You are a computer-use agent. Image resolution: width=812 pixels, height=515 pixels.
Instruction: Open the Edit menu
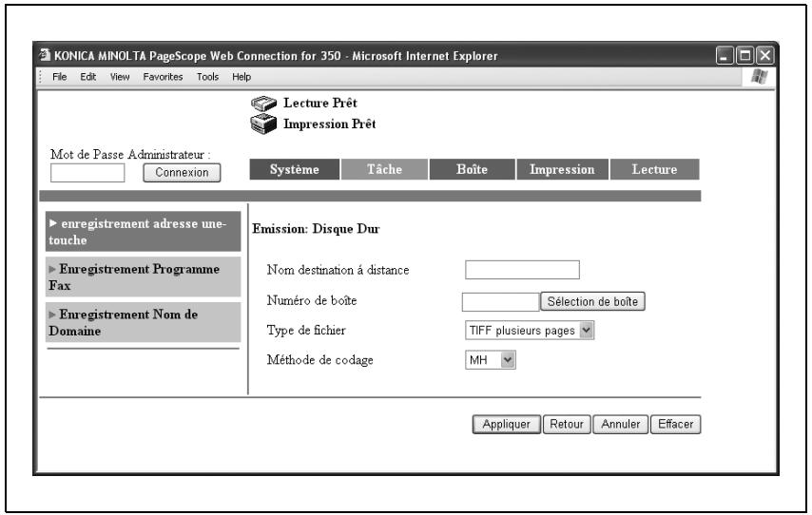pyautogui.click(x=87, y=77)
